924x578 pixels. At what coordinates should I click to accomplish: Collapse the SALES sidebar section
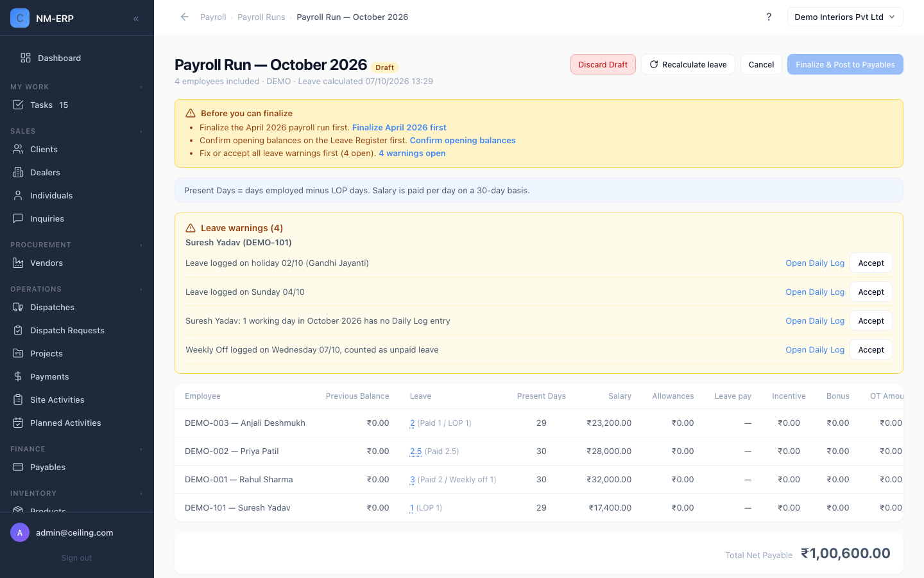[x=141, y=131]
